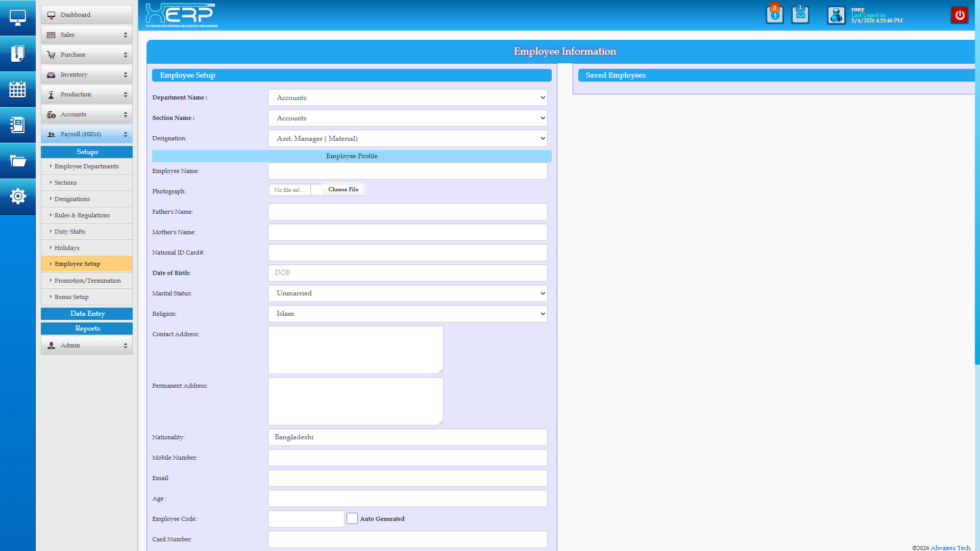Click the alert notification icon with badge 0
This screenshot has width=980, height=551.
(x=774, y=15)
